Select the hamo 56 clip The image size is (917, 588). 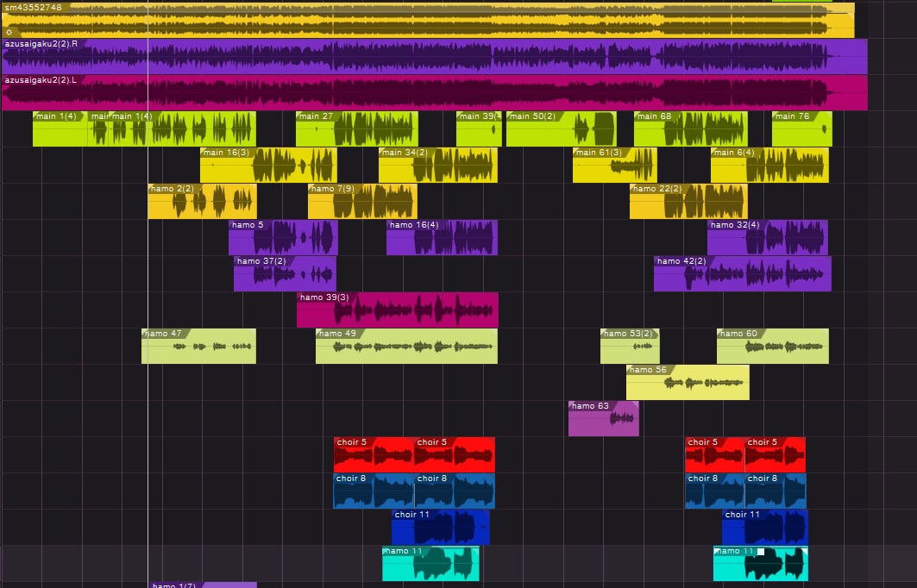(x=688, y=382)
